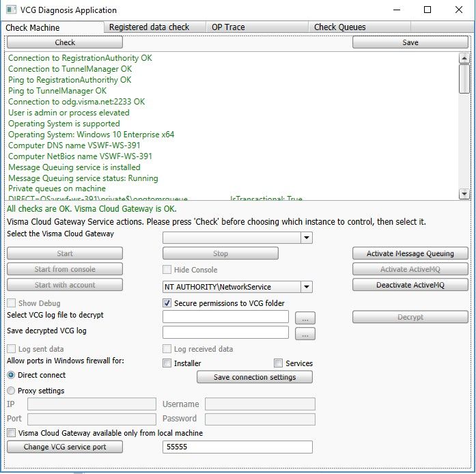
Task: Click the proxy Username input field
Action: click(x=260, y=404)
